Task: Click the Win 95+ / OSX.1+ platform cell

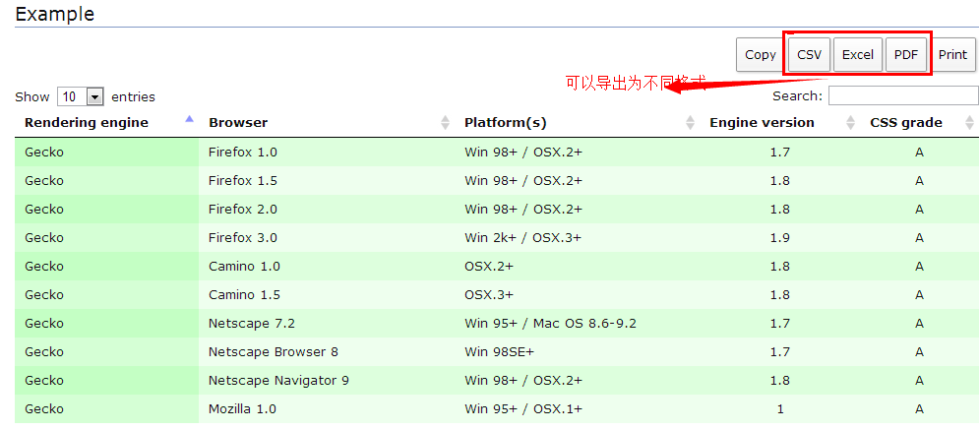Action: tap(577, 409)
